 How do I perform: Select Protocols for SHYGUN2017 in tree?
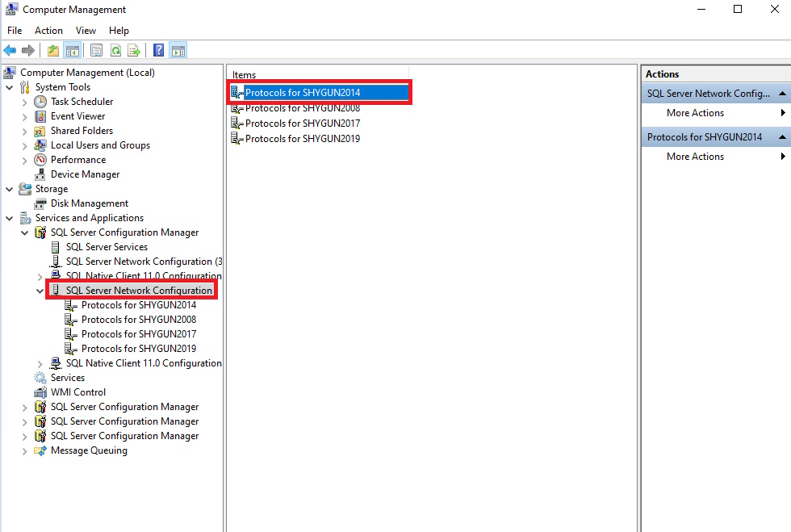(139, 334)
